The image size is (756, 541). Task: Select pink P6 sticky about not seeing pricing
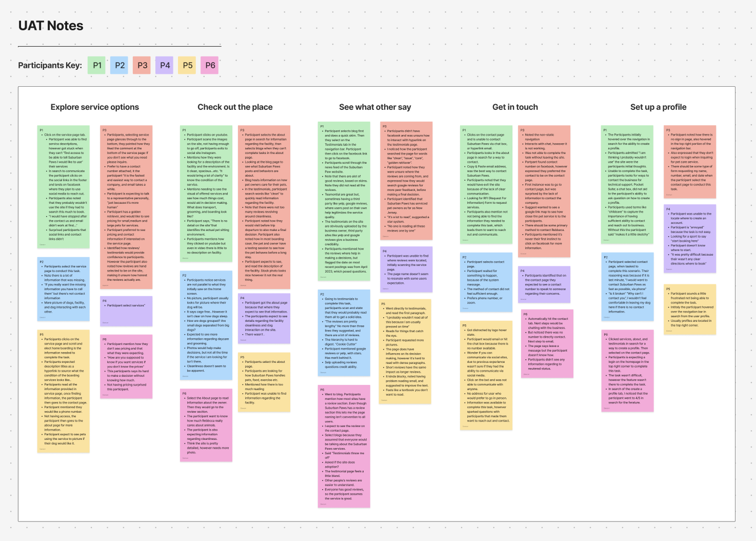[x=126, y=366]
